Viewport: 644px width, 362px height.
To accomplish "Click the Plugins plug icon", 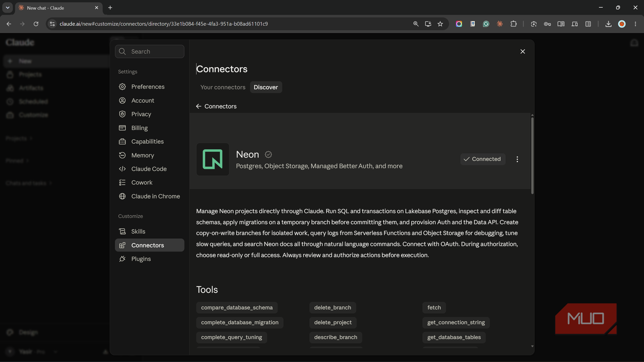I will [122, 259].
